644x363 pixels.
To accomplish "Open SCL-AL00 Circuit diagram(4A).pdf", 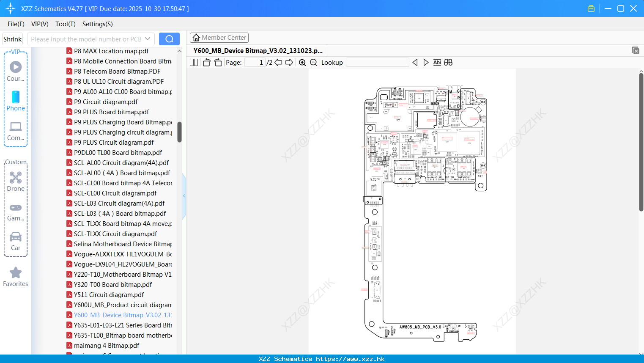I will point(121,163).
